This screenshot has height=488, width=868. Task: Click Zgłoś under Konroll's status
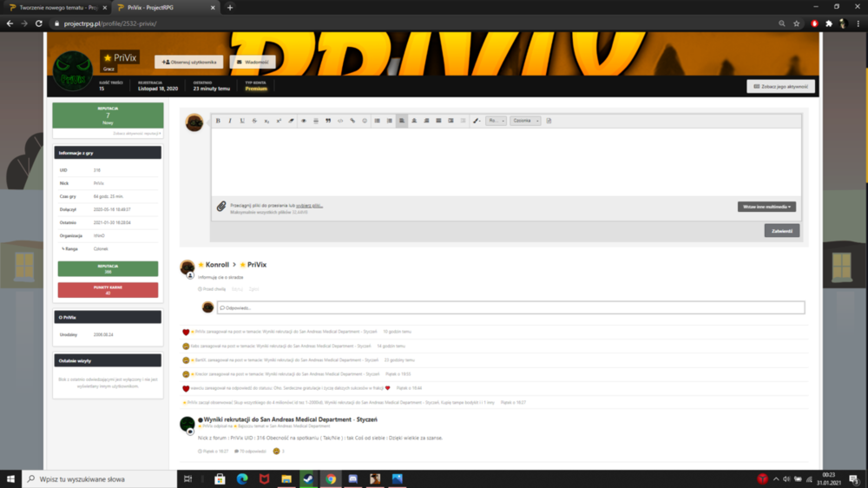coord(253,289)
